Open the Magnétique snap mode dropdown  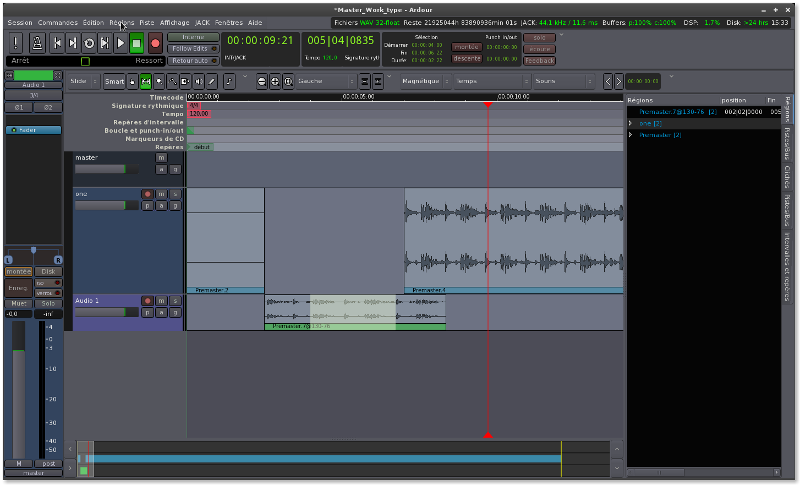pyautogui.click(x=424, y=81)
